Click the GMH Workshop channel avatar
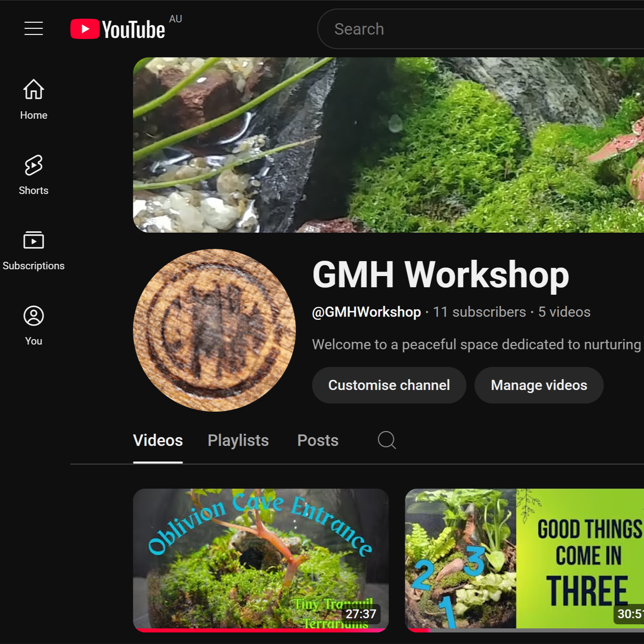Image resolution: width=644 pixels, height=644 pixels. coord(214,330)
